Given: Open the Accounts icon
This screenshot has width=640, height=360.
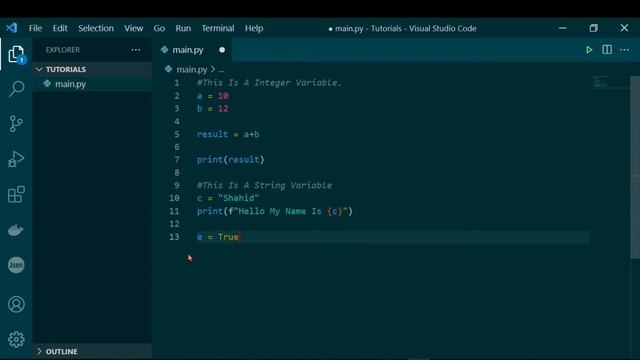Looking at the screenshot, I should (16, 304).
